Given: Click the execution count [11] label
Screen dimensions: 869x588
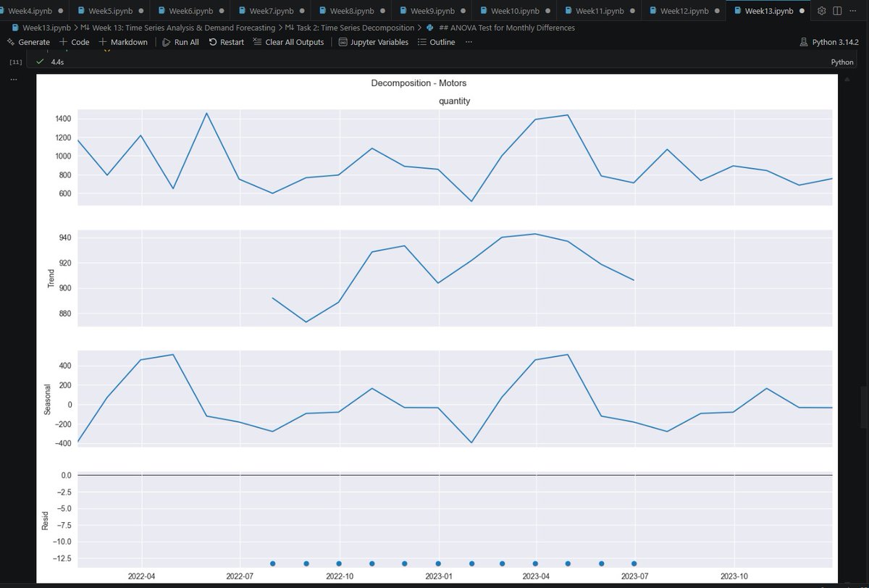Looking at the screenshot, I should click(x=14, y=62).
